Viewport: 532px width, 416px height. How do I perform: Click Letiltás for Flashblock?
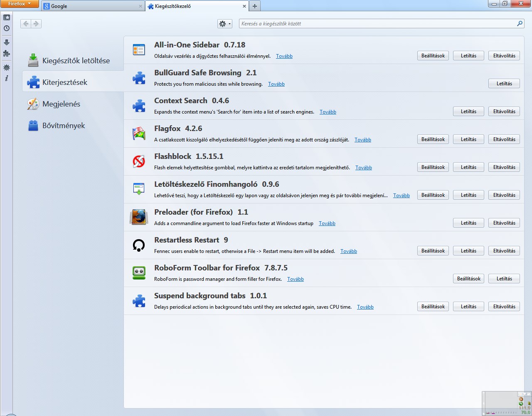click(468, 167)
